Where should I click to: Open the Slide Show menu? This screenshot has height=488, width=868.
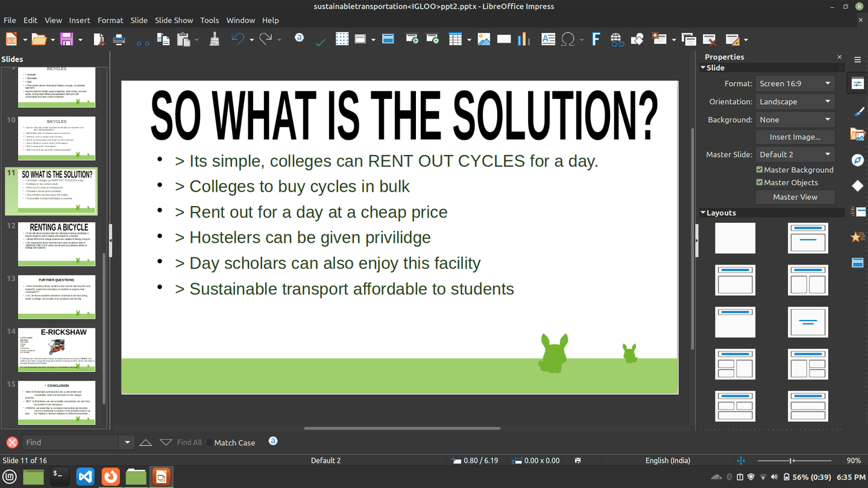[174, 20]
